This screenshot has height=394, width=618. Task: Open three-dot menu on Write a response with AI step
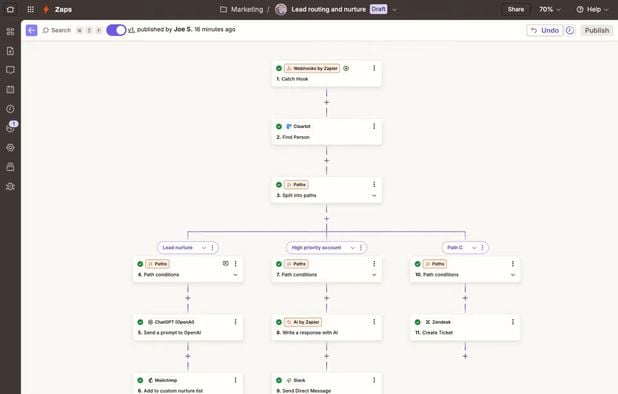[x=374, y=322]
